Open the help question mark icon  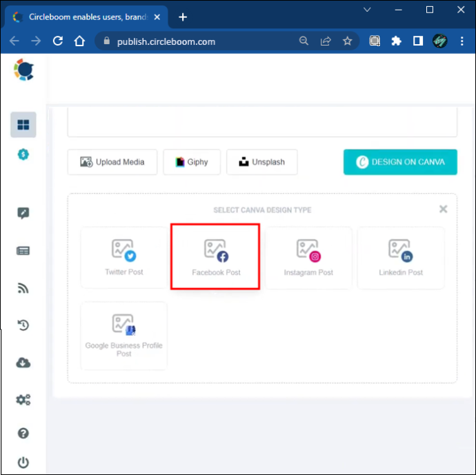point(23,433)
